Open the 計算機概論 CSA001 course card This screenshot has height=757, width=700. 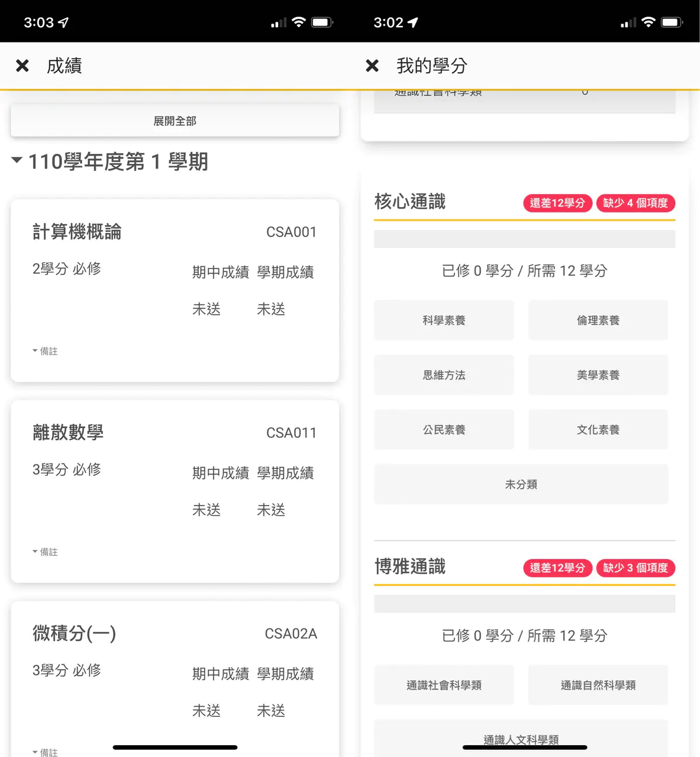175,290
